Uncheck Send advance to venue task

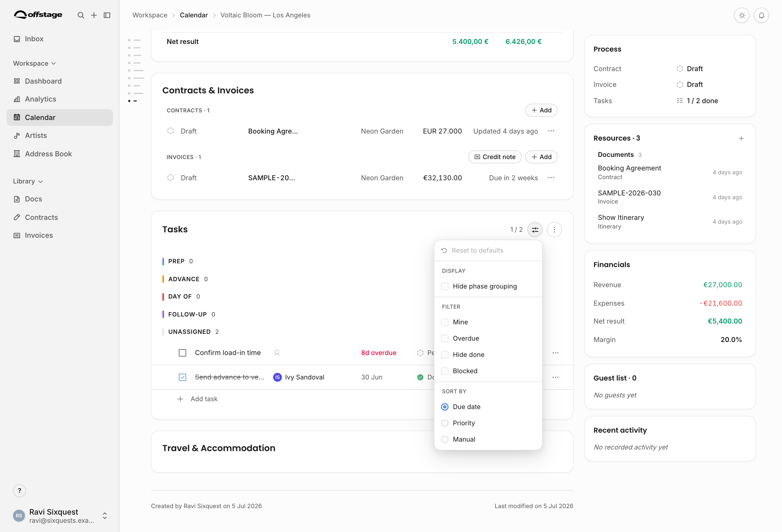(182, 377)
